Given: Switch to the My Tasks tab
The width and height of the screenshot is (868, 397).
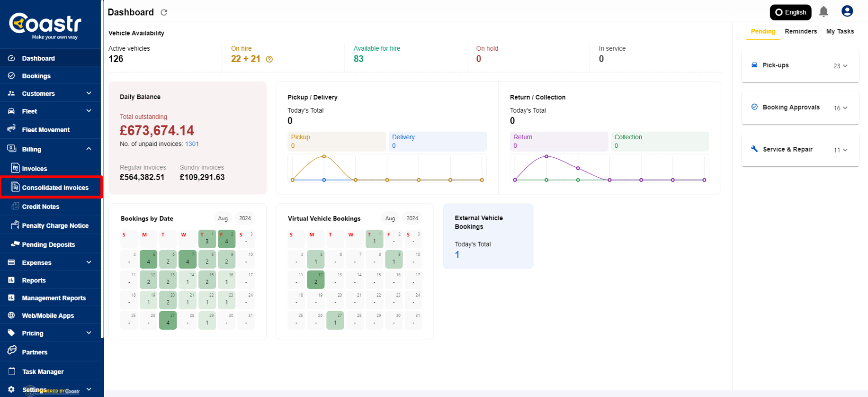Looking at the screenshot, I should (x=840, y=31).
